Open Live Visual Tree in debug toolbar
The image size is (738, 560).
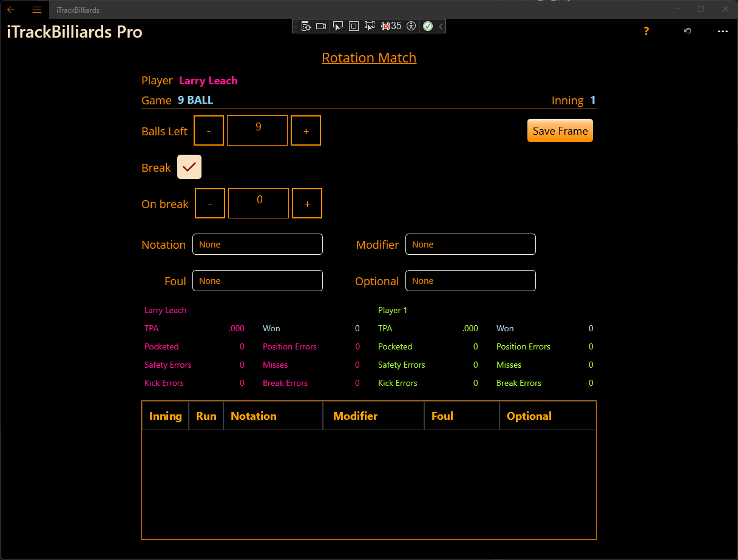tap(306, 26)
